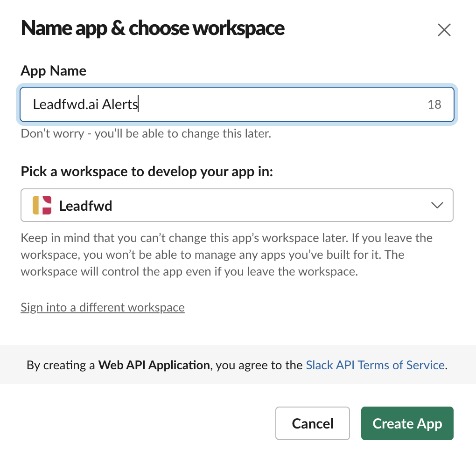Click the Pick a workspace label
476x456 pixels.
(x=147, y=172)
